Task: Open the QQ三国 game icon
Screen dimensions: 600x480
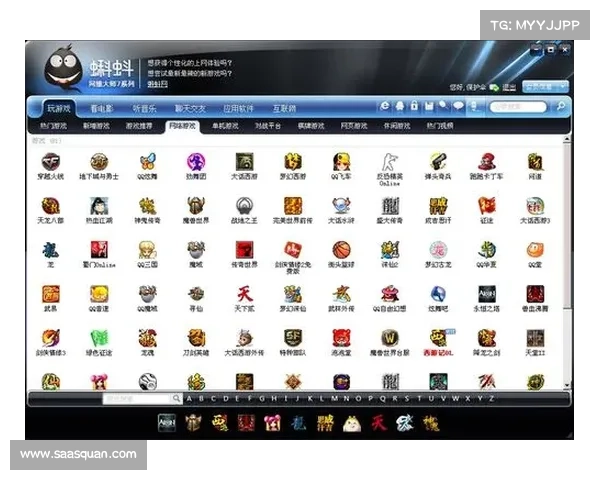Action: point(148,250)
